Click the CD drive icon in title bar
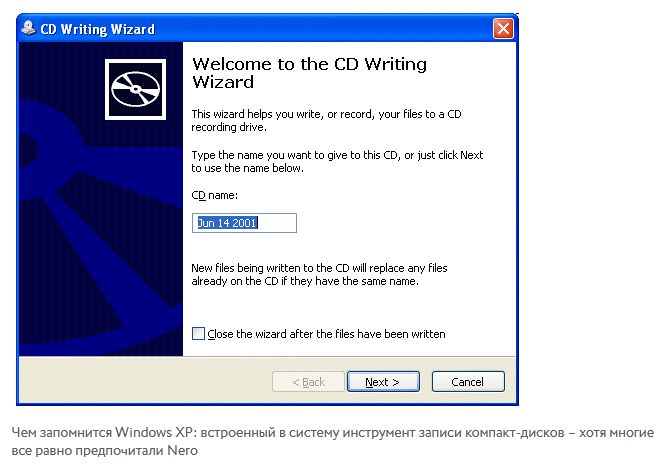Image resolution: width=662 pixels, height=473 pixels. (x=29, y=28)
